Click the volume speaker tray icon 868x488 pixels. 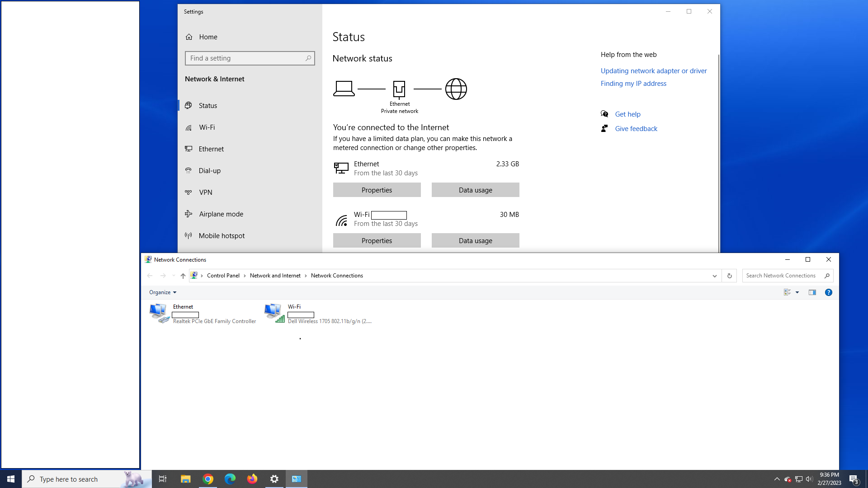[x=809, y=479]
